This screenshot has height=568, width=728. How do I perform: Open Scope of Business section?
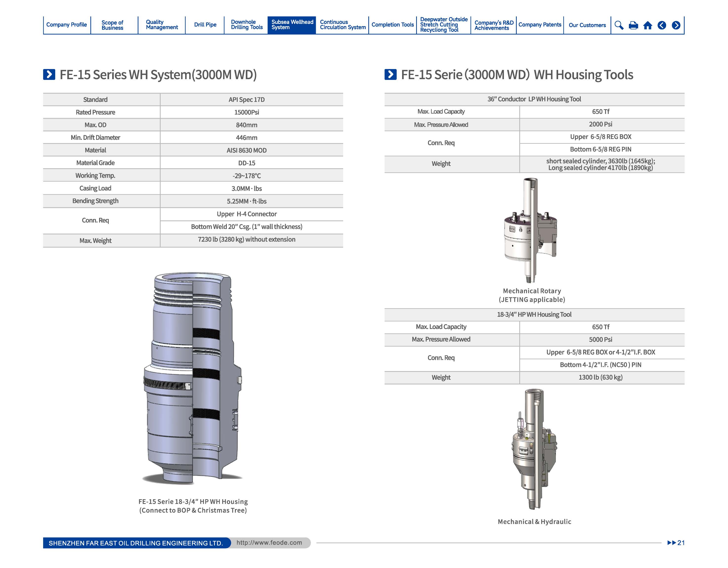pos(112,25)
